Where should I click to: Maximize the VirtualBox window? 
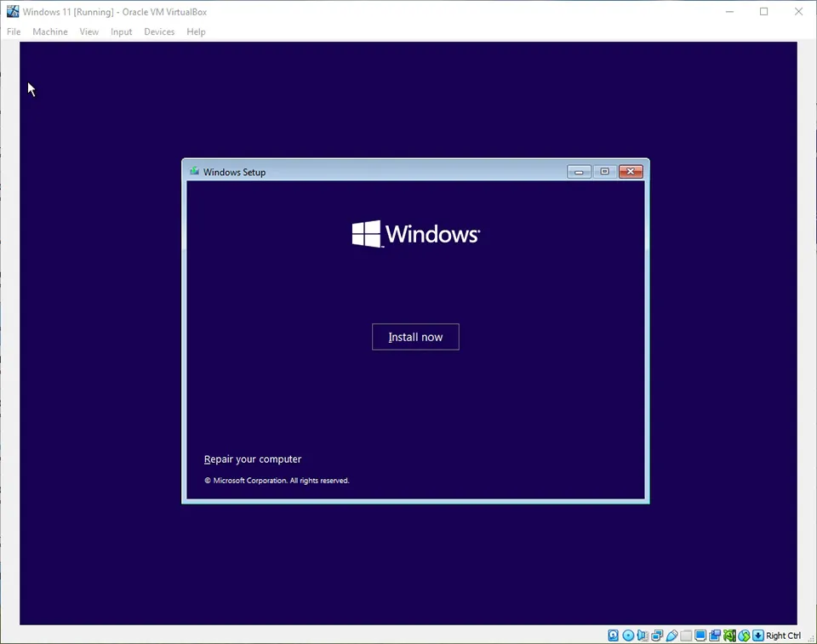764,11
